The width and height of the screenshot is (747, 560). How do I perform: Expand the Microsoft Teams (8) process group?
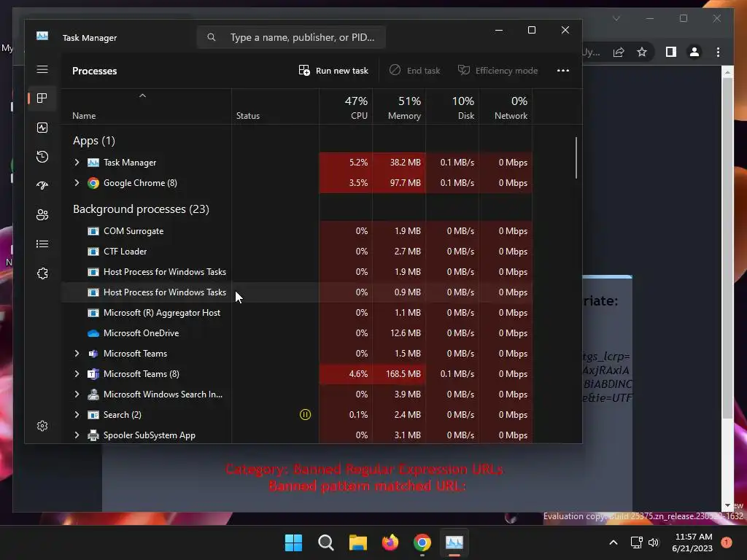click(77, 374)
